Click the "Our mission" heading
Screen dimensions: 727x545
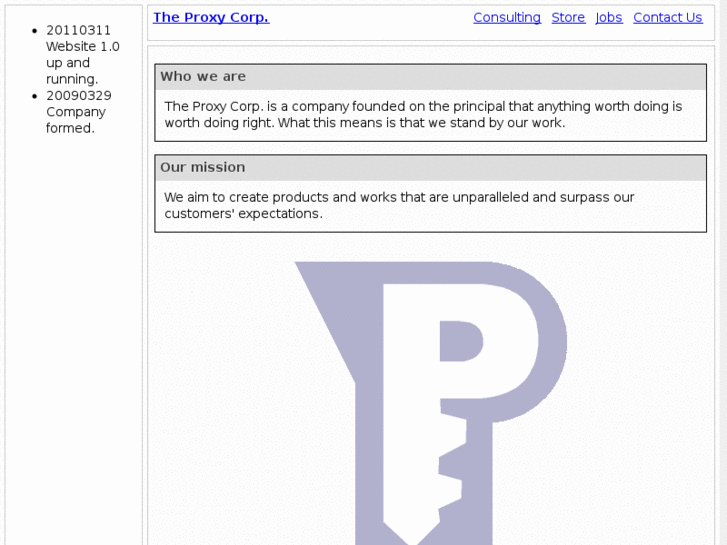point(203,167)
